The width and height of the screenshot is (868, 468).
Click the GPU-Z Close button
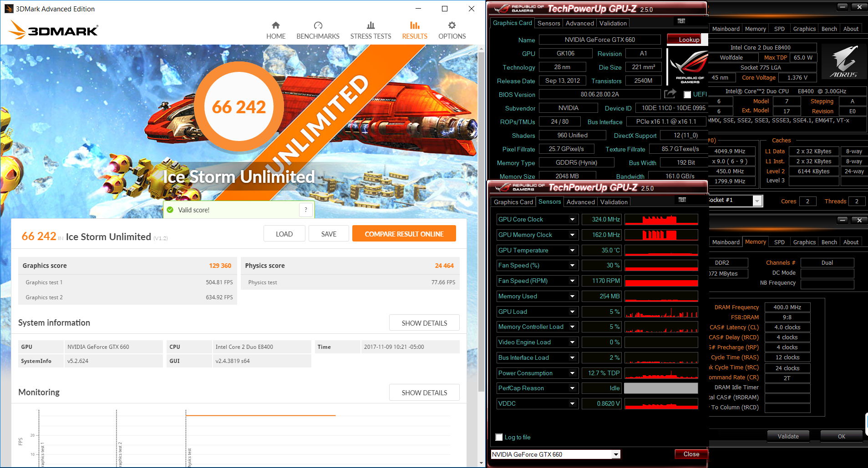(x=691, y=454)
